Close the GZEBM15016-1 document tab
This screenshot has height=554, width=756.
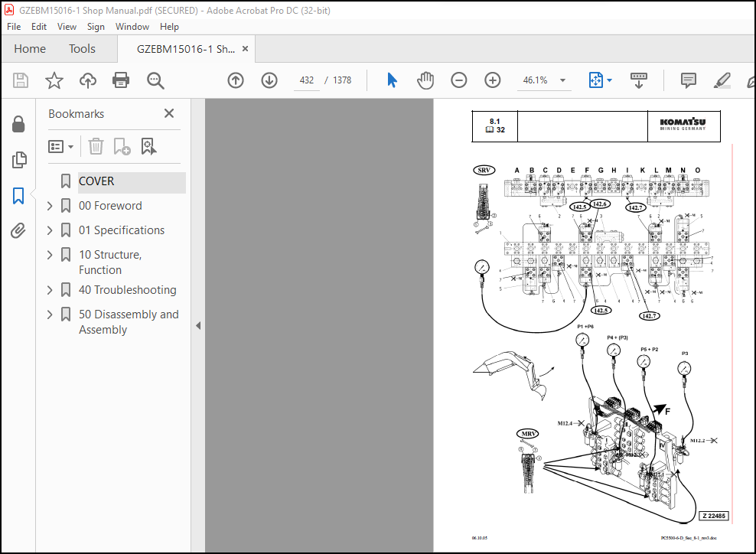pyautogui.click(x=245, y=49)
